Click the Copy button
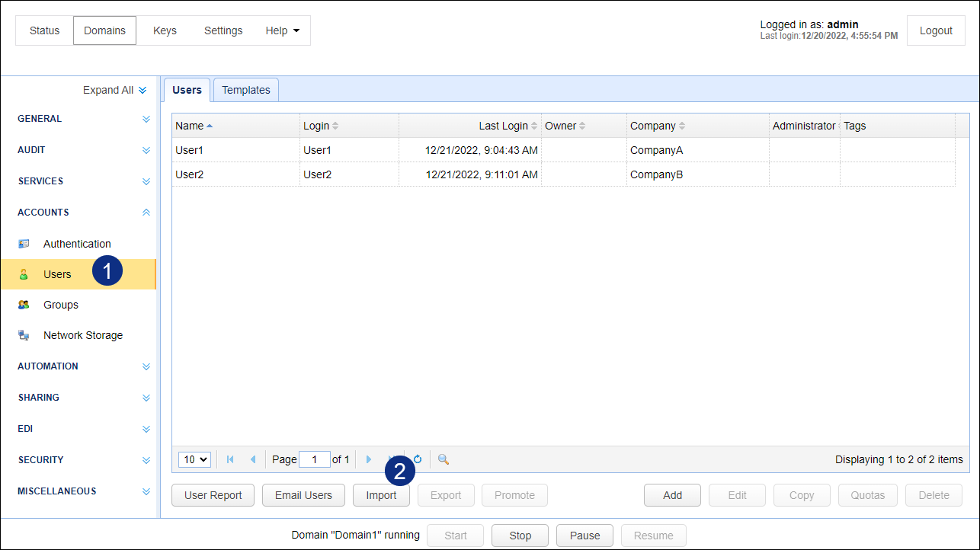 (x=802, y=495)
